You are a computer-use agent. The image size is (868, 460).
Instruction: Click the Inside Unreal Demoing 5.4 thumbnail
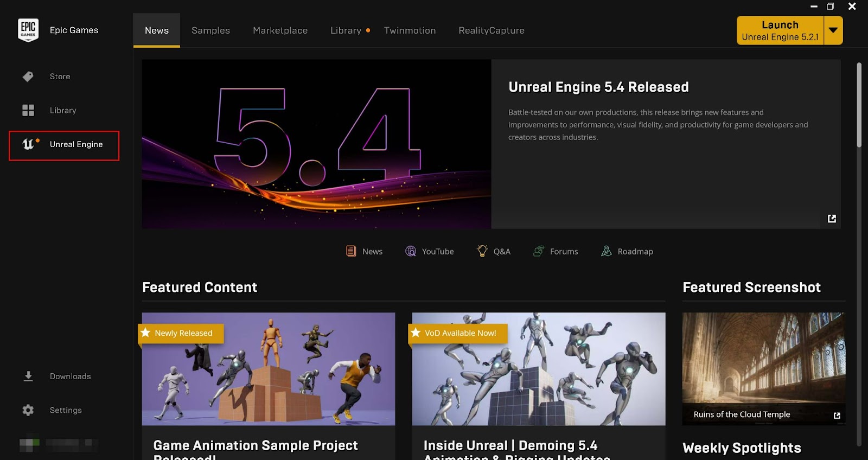coord(539,369)
